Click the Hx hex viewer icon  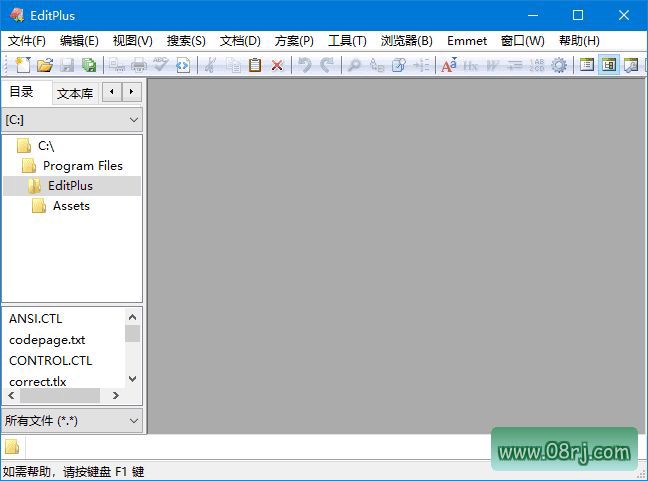coord(471,65)
